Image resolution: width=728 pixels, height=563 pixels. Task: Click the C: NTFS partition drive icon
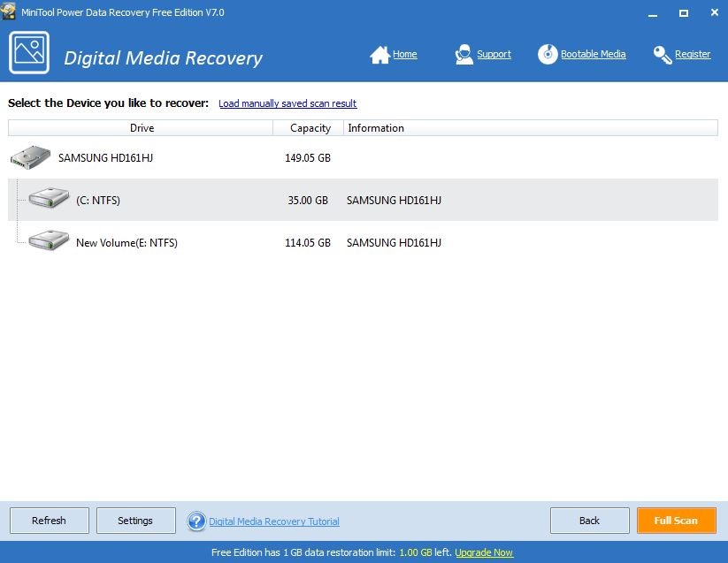(x=49, y=198)
